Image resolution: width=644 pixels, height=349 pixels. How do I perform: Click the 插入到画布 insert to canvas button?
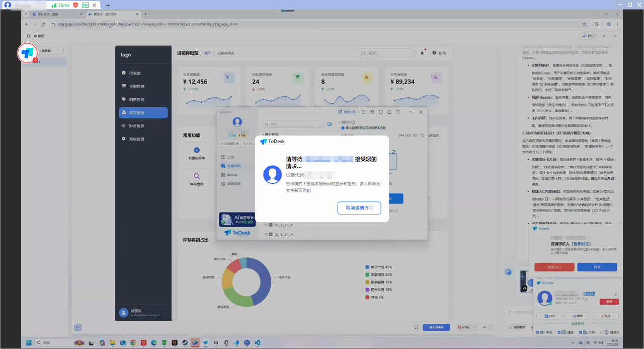pos(436,327)
